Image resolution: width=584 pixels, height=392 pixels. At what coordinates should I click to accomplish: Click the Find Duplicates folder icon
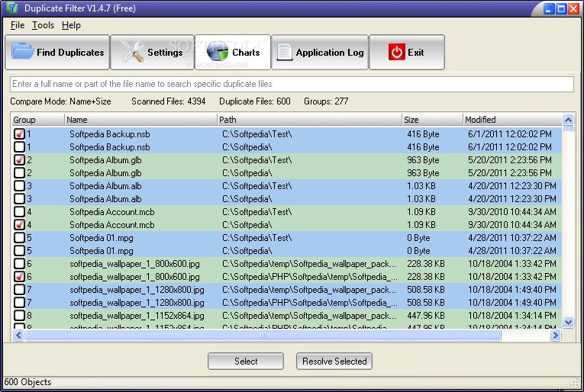[23, 53]
